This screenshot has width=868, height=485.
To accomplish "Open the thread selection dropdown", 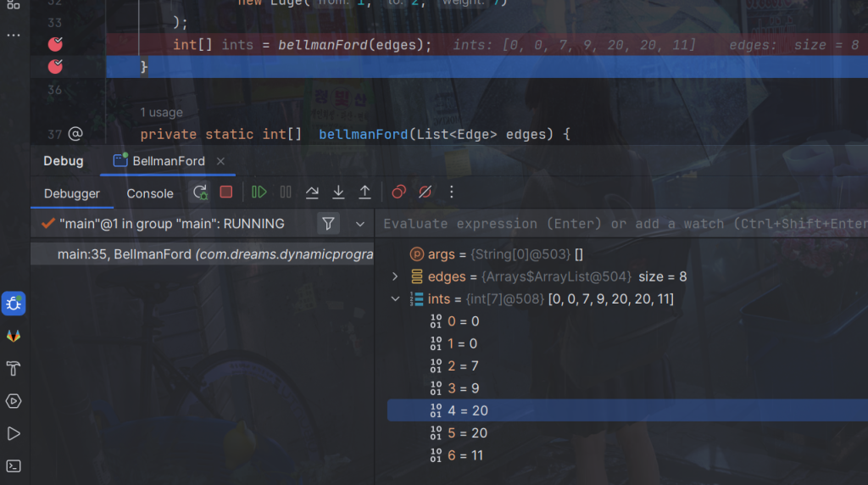I will [x=360, y=224].
